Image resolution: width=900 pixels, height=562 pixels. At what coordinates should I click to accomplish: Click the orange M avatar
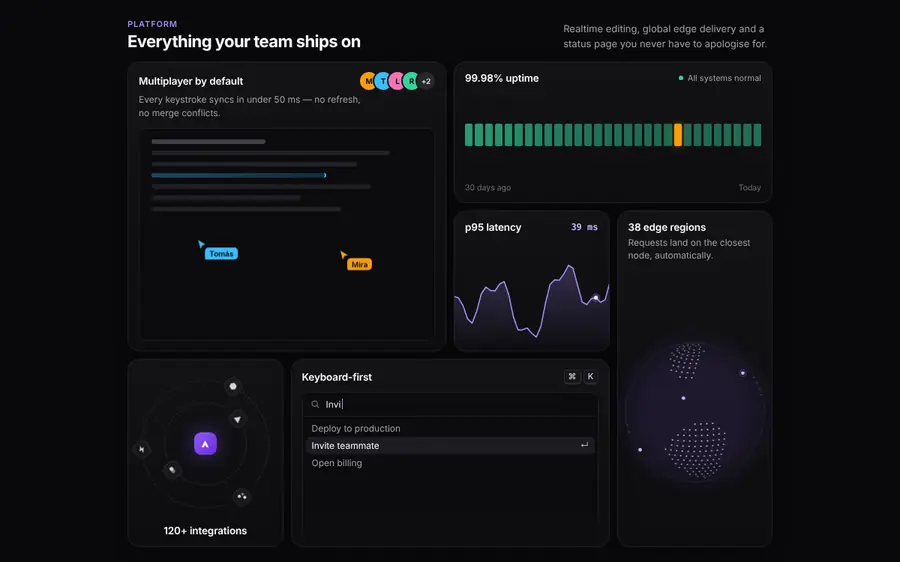368,81
